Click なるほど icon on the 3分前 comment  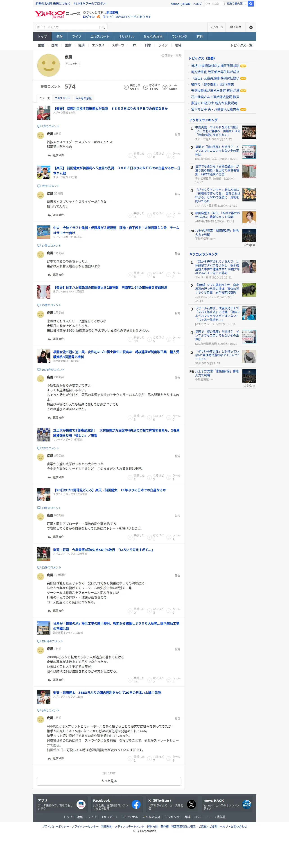[149, 155]
